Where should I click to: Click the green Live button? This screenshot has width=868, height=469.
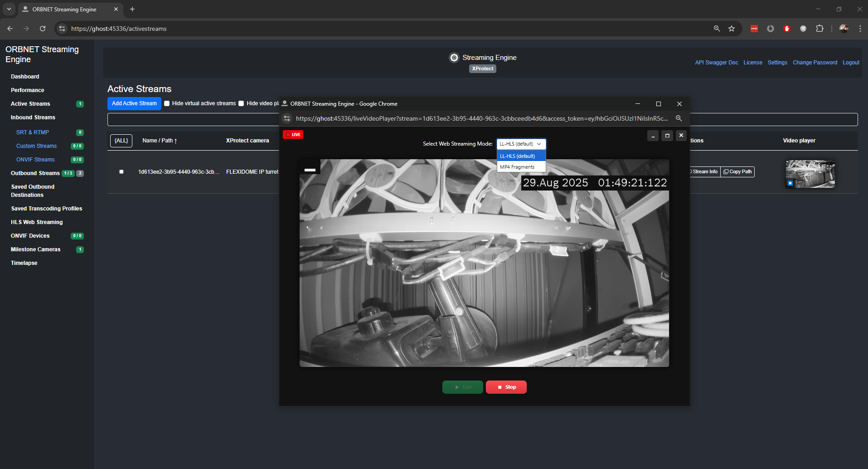462,387
